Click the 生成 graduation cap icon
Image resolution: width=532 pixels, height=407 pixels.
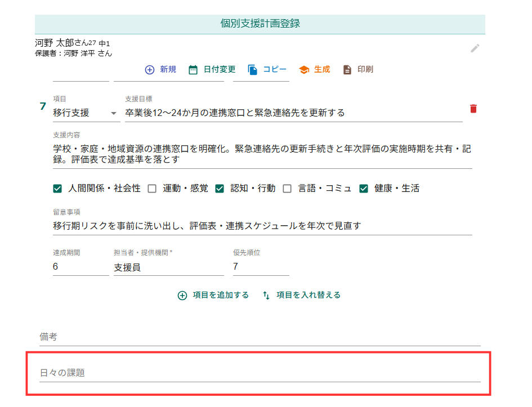click(x=304, y=70)
